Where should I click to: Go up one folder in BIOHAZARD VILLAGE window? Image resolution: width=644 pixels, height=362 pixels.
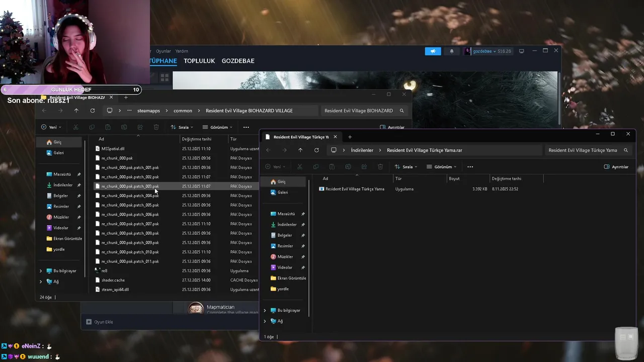76,111
